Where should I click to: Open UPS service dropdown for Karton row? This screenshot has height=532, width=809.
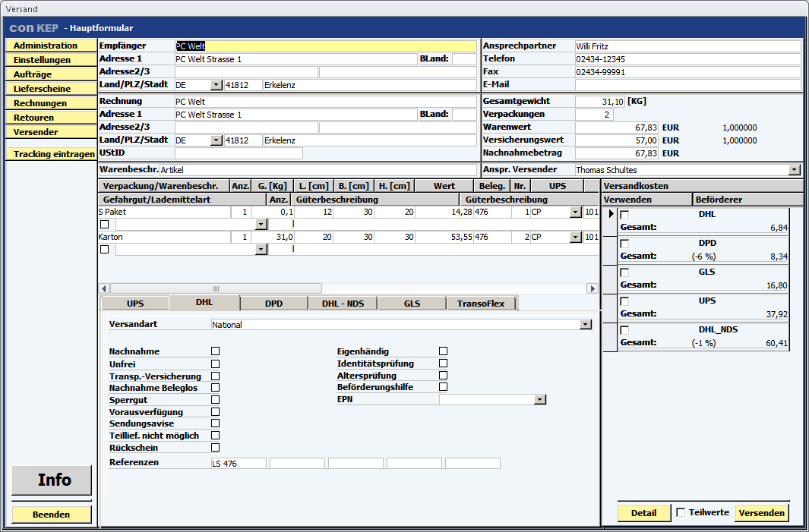tap(576, 237)
